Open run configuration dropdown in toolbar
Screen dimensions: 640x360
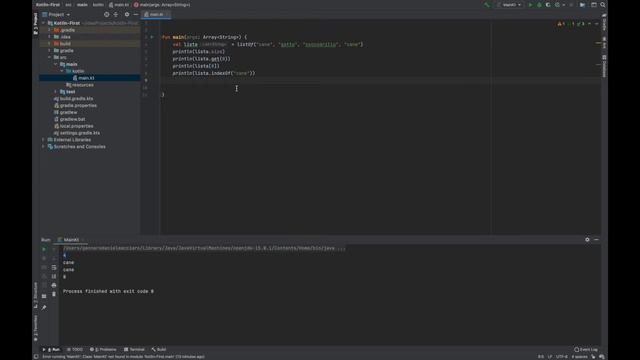pos(509,5)
